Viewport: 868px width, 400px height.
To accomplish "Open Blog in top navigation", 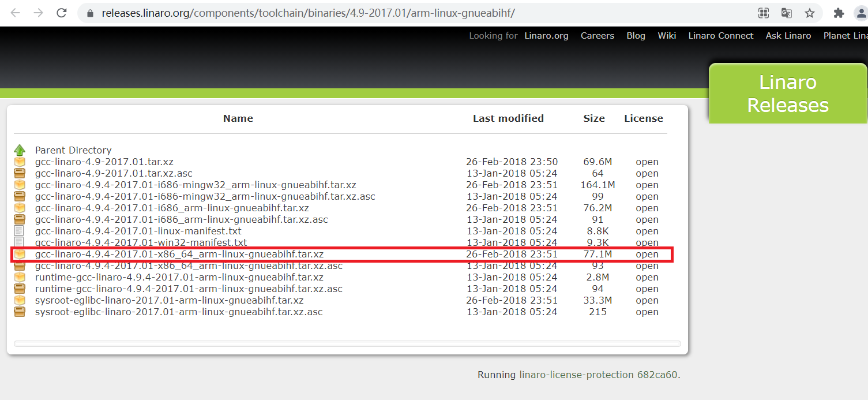I will click(636, 36).
